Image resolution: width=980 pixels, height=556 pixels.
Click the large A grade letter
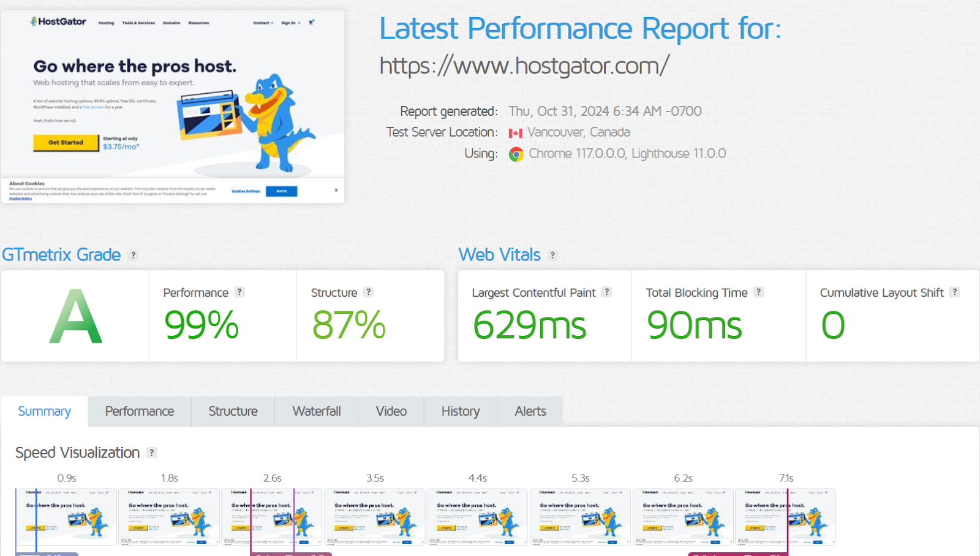pyautogui.click(x=75, y=317)
